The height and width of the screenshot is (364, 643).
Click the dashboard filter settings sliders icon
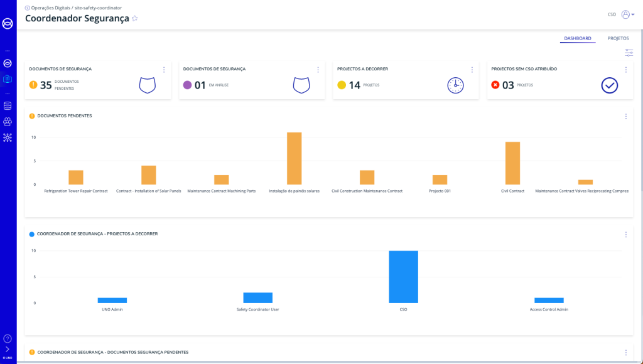coord(629,53)
